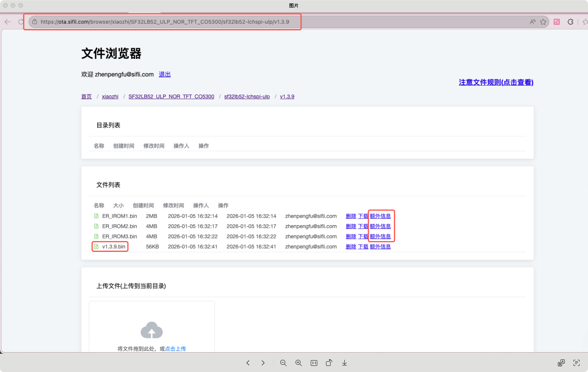Click the 退出 logout link
Viewport: 588px width, 372px height.
(x=165, y=74)
